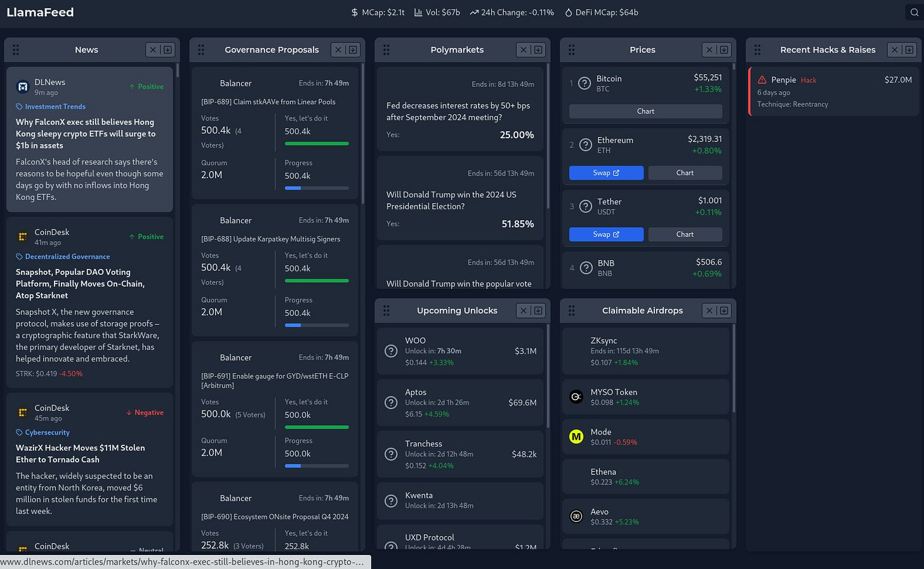This screenshot has height=569, width=924.
Task: Close the News panel
Action: [x=152, y=49]
